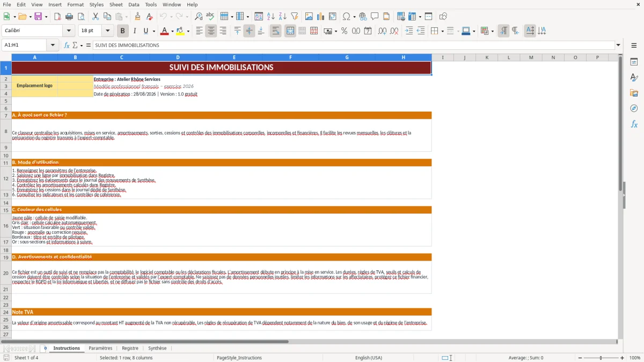Open Conditional Formatting dropdown arrow
The image size is (644, 362).
pos(492,31)
